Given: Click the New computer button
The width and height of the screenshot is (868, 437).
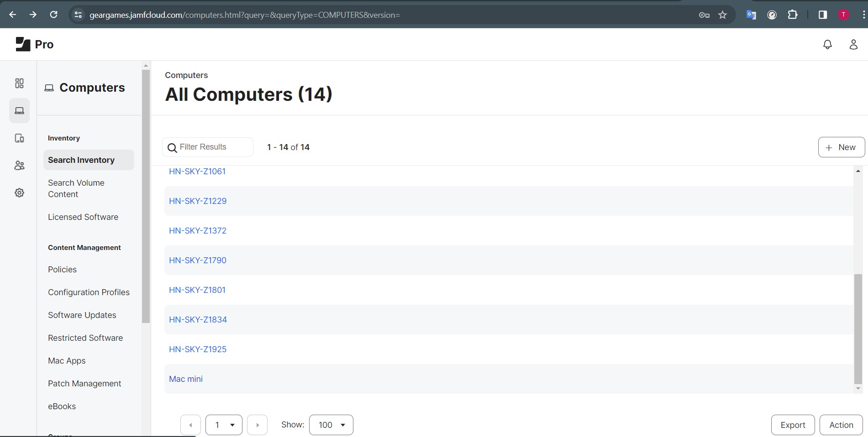Looking at the screenshot, I should point(841,147).
